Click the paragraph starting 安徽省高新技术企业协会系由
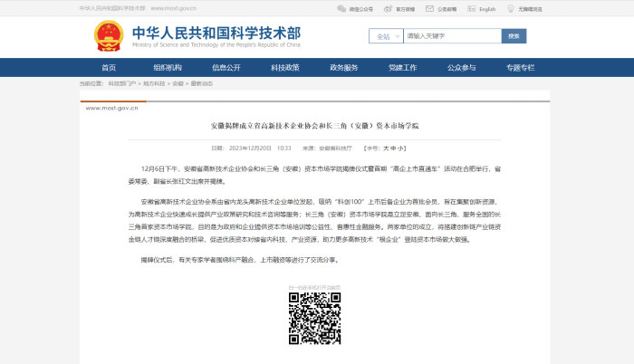Image resolution: width=634 pixels, height=364 pixels. [314, 220]
